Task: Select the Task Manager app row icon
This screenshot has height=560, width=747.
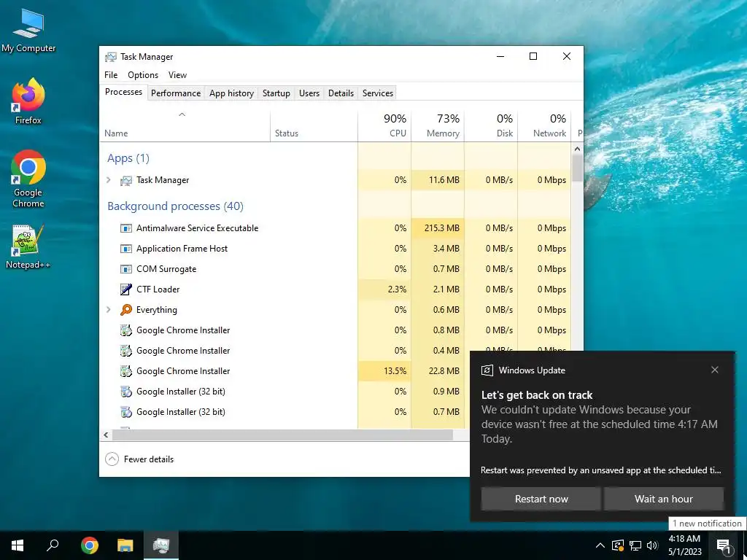Action: (125, 180)
